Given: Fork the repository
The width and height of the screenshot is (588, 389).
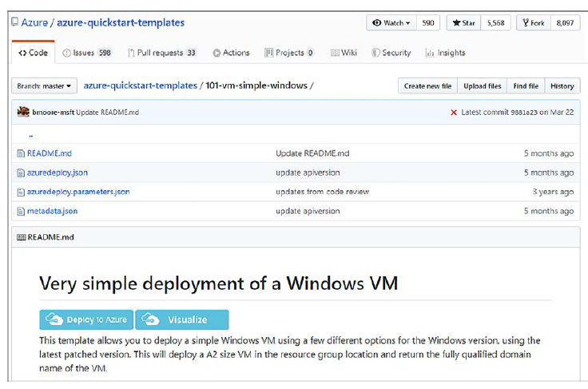Looking at the screenshot, I should (534, 23).
